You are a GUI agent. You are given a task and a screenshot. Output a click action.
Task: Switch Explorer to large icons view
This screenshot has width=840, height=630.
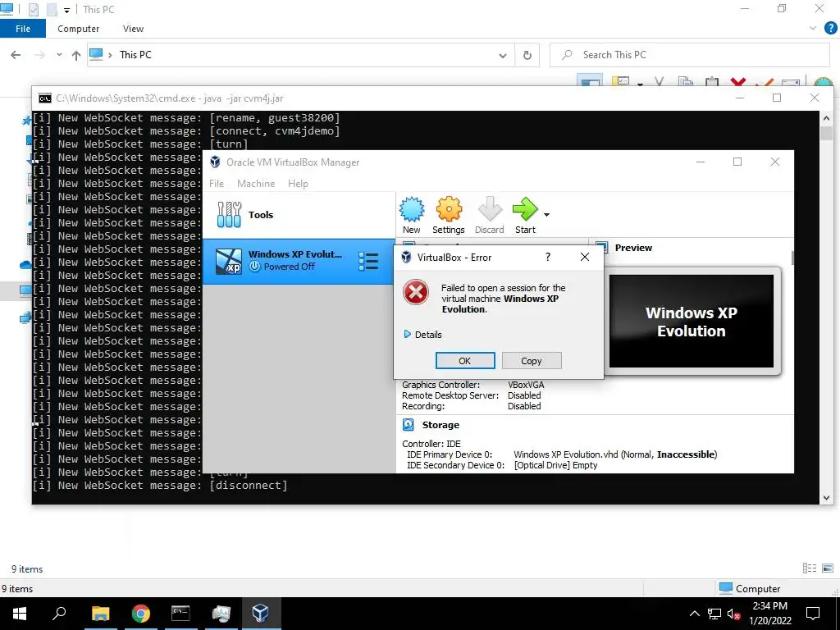coord(828,568)
